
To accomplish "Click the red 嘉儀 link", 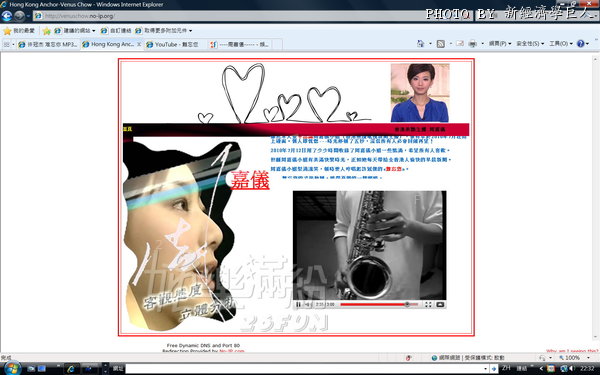I will click(250, 180).
